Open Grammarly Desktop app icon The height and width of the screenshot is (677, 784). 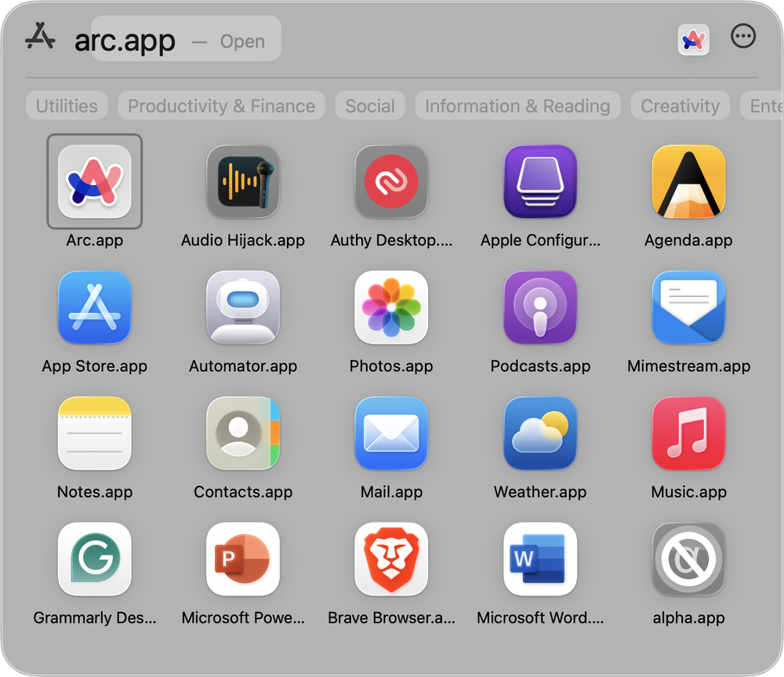tap(95, 559)
